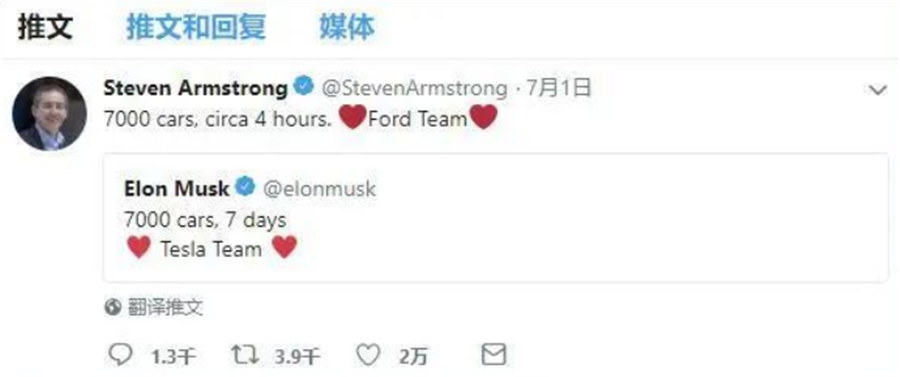Open Steven Armstrong's profile avatar
This screenshot has width=900, height=377.
(49, 113)
